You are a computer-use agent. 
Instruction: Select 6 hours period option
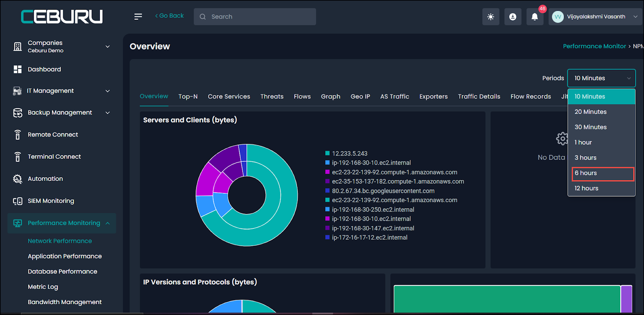click(601, 173)
